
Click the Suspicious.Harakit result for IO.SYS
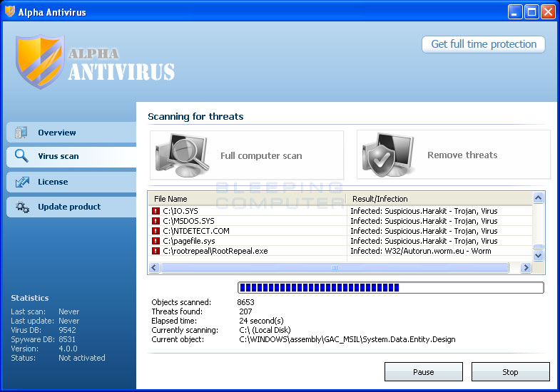pyautogui.click(x=424, y=211)
